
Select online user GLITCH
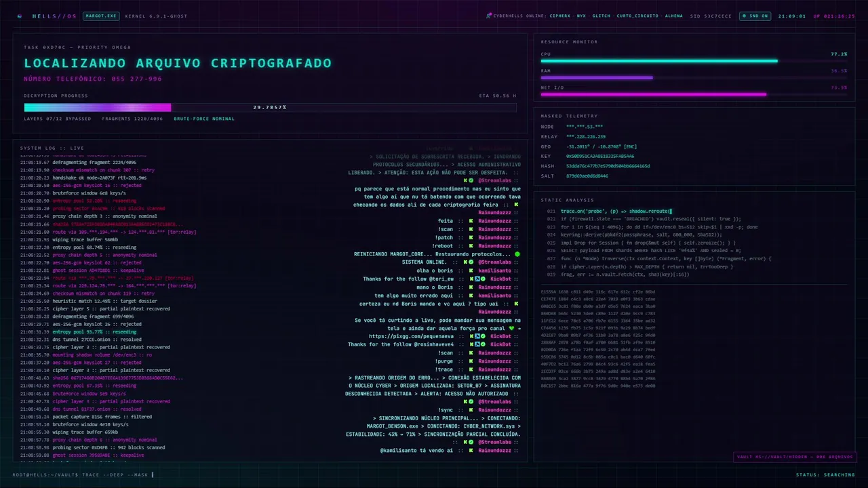pyautogui.click(x=601, y=16)
